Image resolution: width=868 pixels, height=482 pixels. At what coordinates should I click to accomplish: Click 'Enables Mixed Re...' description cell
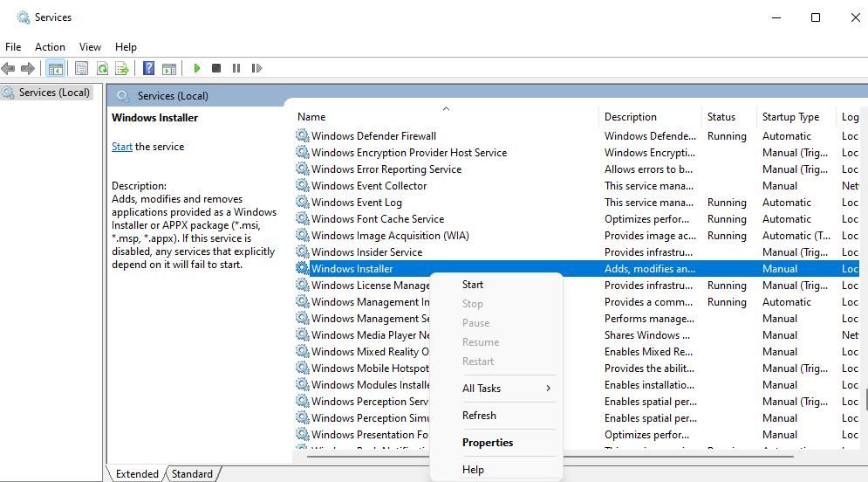click(x=648, y=352)
